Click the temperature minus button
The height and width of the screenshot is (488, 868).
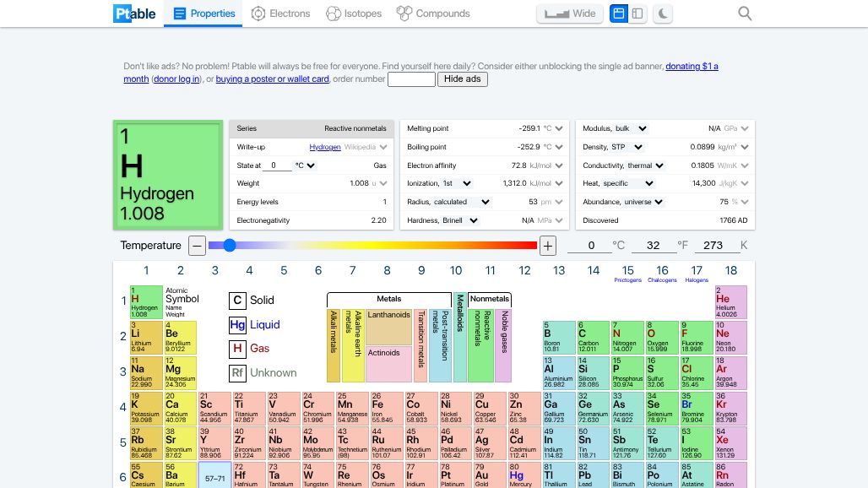point(197,246)
